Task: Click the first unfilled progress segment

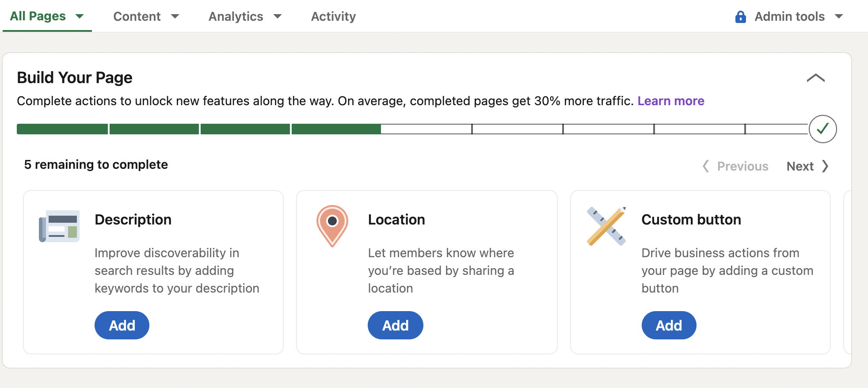Action: [426, 129]
